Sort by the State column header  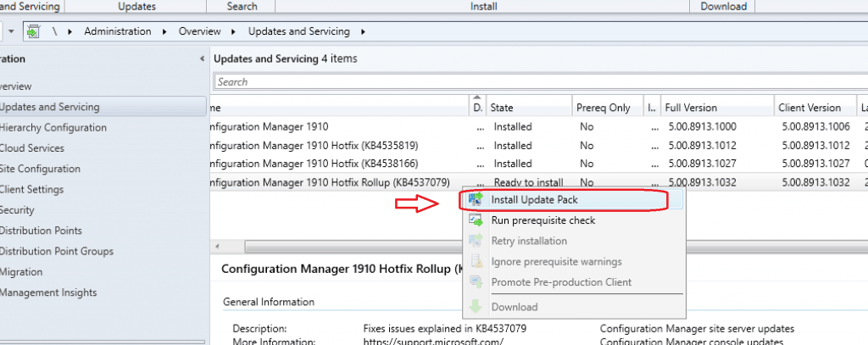[529, 108]
